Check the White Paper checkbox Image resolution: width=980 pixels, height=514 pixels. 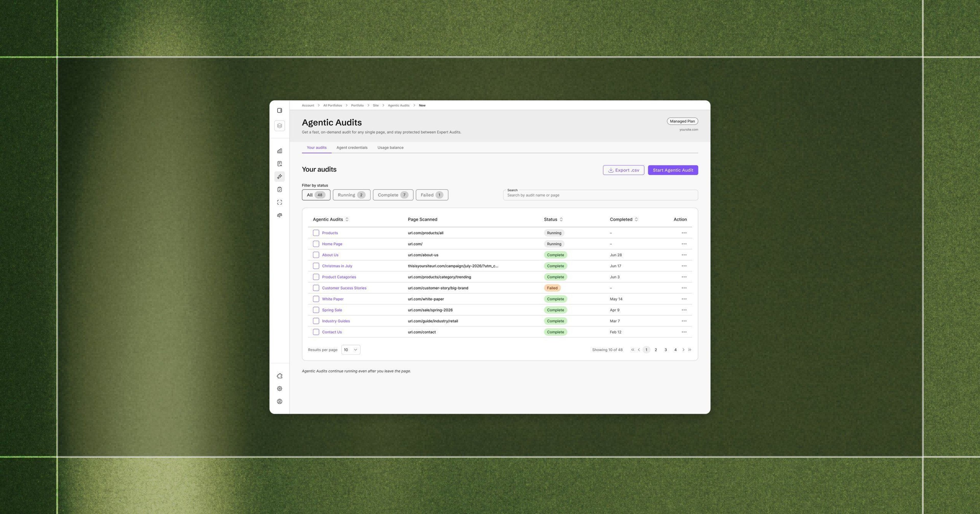click(x=316, y=299)
